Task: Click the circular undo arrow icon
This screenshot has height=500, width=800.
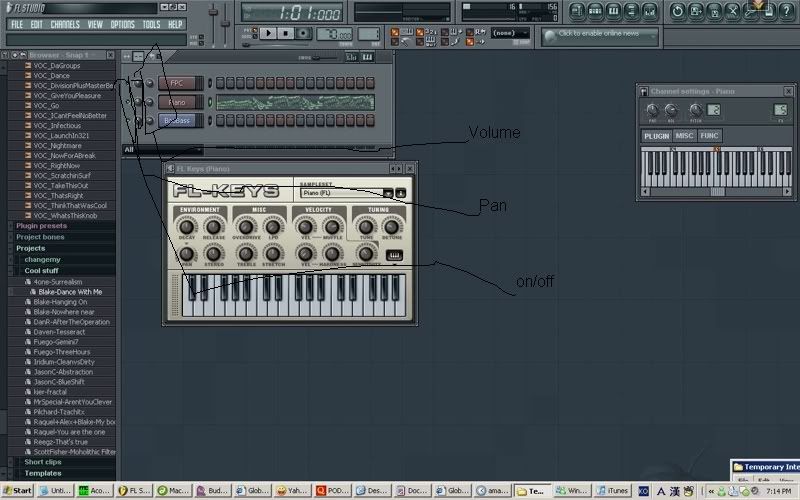Action: [x=678, y=11]
